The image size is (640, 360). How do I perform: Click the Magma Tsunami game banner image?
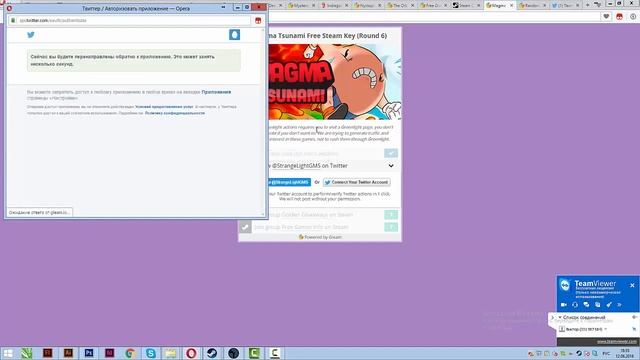(335, 82)
